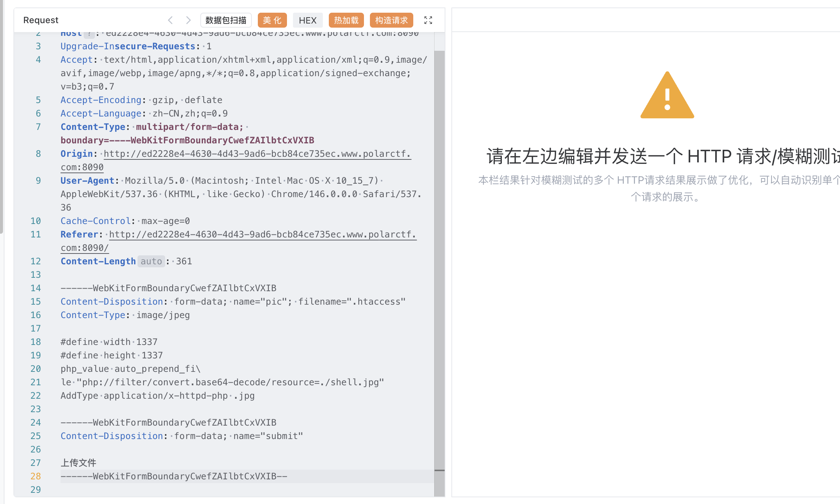Click the multipart/form-data content type value
Image resolution: width=840 pixels, height=504 pixels.
189,127
